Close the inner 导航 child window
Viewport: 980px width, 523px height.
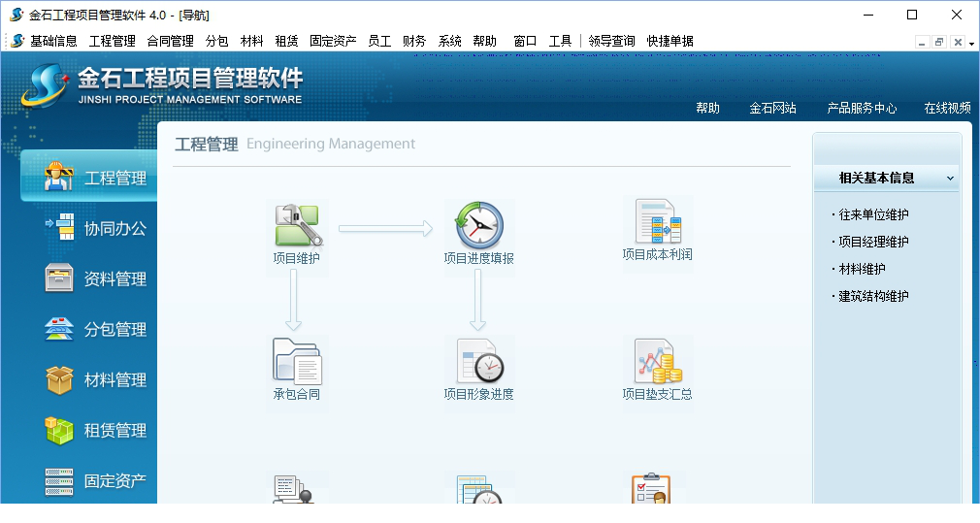coord(958,43)
